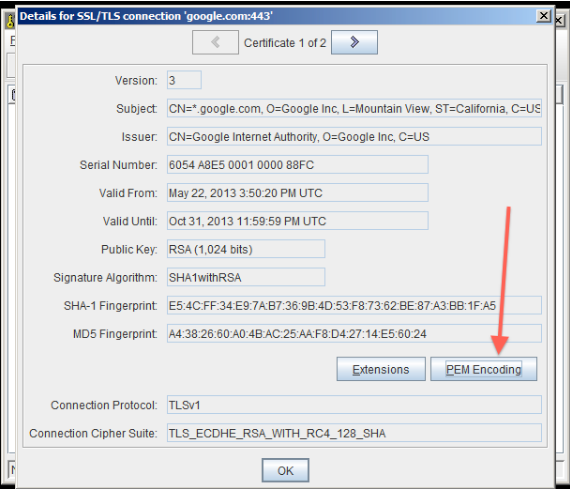
Task: Click the 'Certificate 1 of 2' label
Action: point(285,43)
